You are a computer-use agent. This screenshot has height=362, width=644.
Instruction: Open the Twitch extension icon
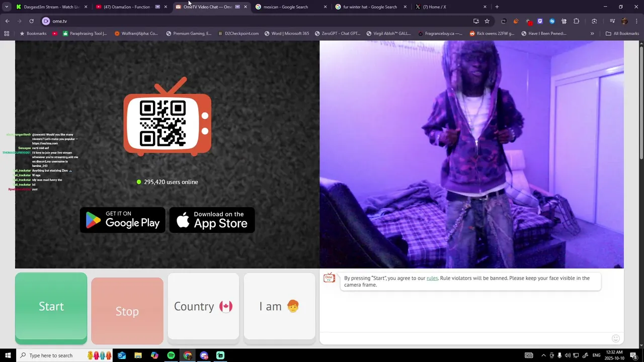[x=540, y=21]
